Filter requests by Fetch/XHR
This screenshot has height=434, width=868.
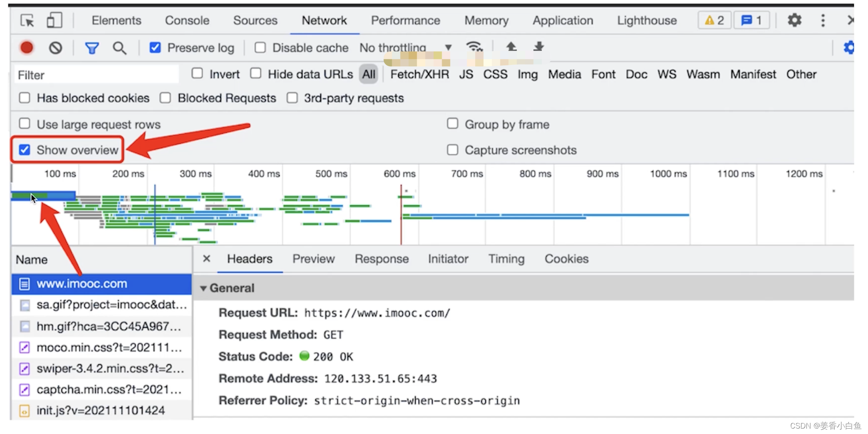click(x=419, y=74)
